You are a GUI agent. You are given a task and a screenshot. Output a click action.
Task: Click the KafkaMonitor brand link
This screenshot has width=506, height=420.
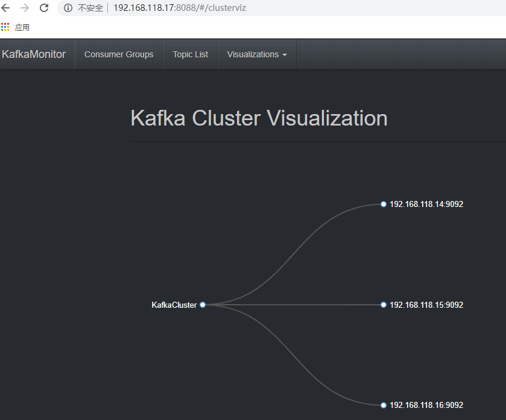pos(34,54)
